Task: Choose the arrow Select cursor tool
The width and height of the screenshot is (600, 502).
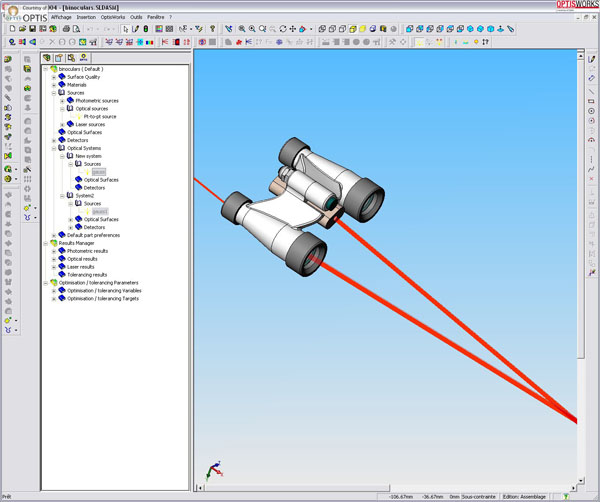Action: pos(126,29)
